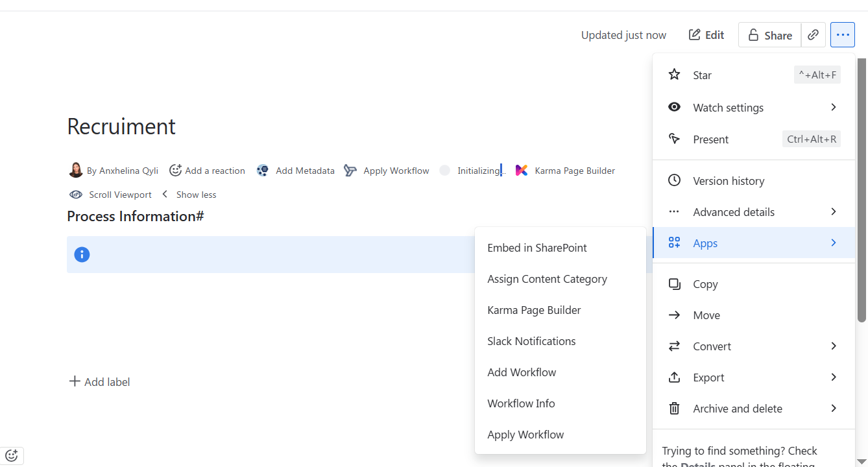Click the Add Metadata icon
The image size is (868, 467).
tap(263, 171)
